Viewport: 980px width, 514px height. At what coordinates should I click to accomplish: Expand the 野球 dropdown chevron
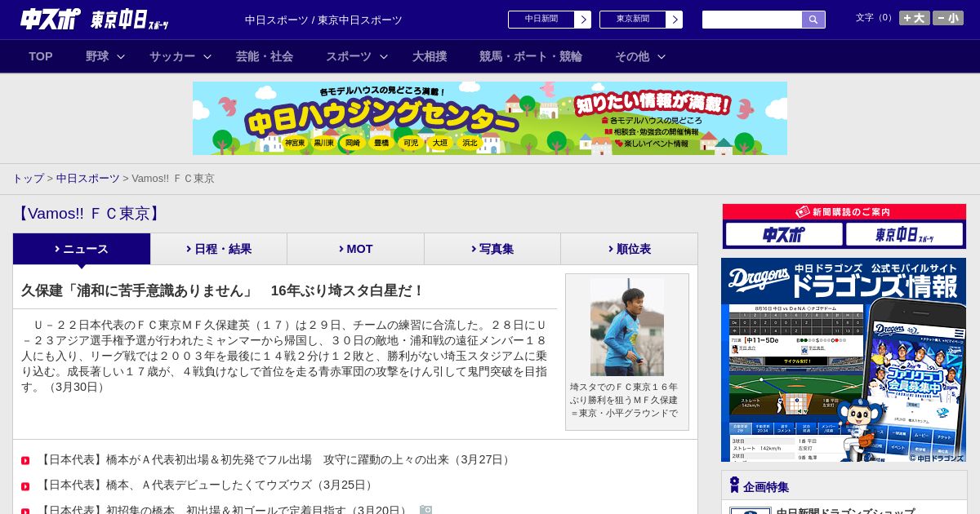pos(121,56)
